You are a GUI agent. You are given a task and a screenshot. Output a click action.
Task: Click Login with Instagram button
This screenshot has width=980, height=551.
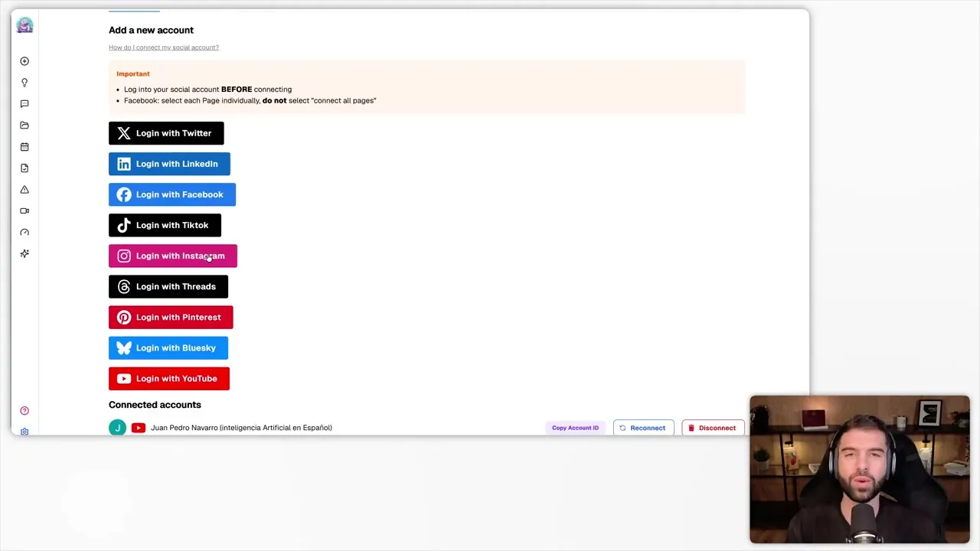[173, 256]
